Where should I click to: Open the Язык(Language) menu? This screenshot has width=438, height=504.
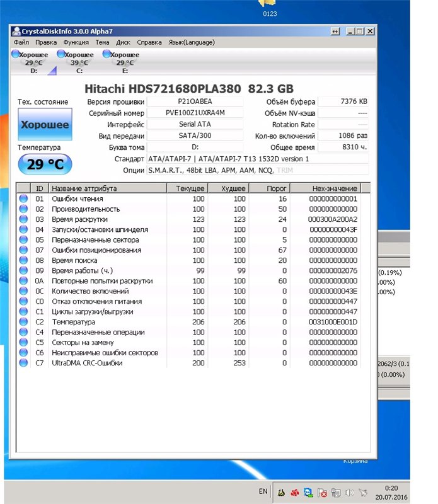click(x=192, y=42)
